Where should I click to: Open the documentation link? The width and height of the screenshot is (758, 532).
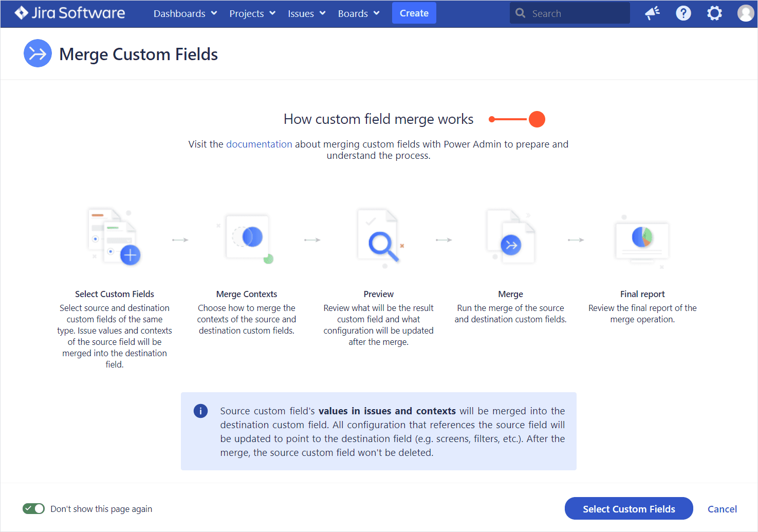tap(259, 144)
